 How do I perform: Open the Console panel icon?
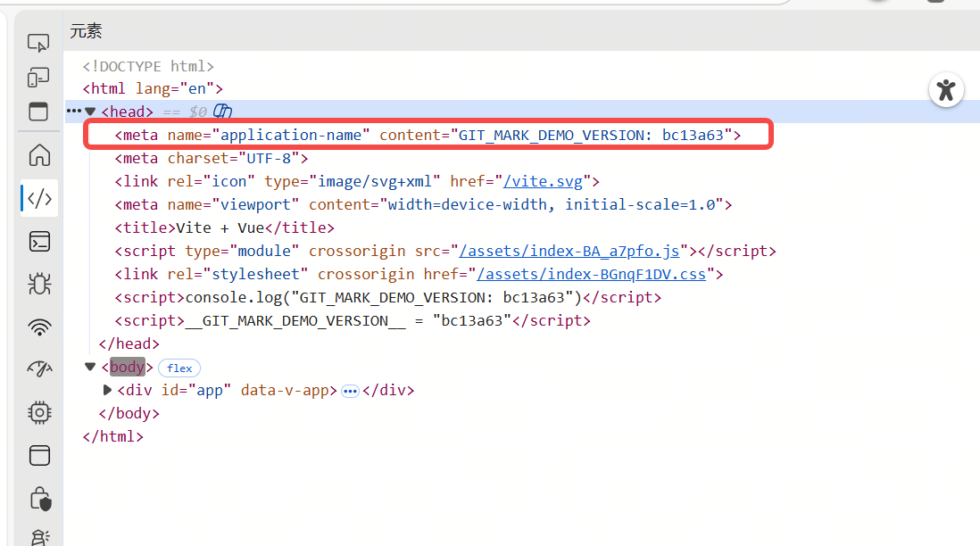pos(39,242)
